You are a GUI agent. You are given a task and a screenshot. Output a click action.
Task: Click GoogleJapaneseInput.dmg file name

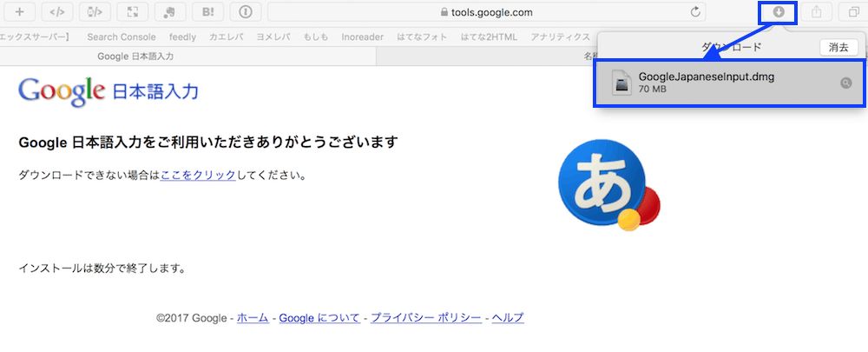pos(706,77)
